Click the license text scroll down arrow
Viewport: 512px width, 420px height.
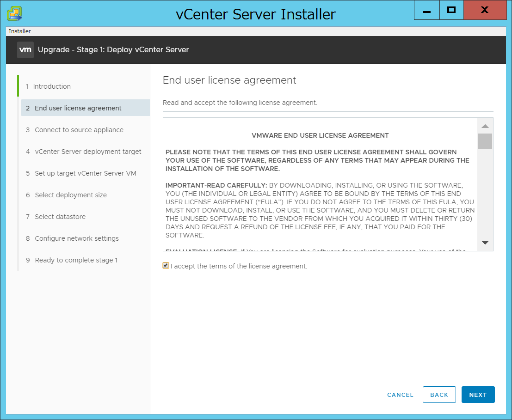[485, 243]
